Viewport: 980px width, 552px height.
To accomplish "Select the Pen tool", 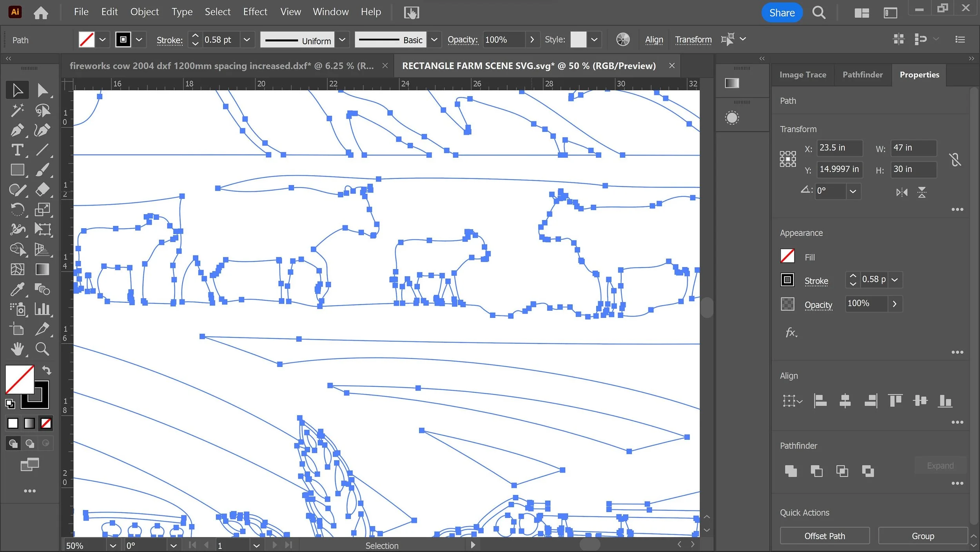I will coord(17,130).
